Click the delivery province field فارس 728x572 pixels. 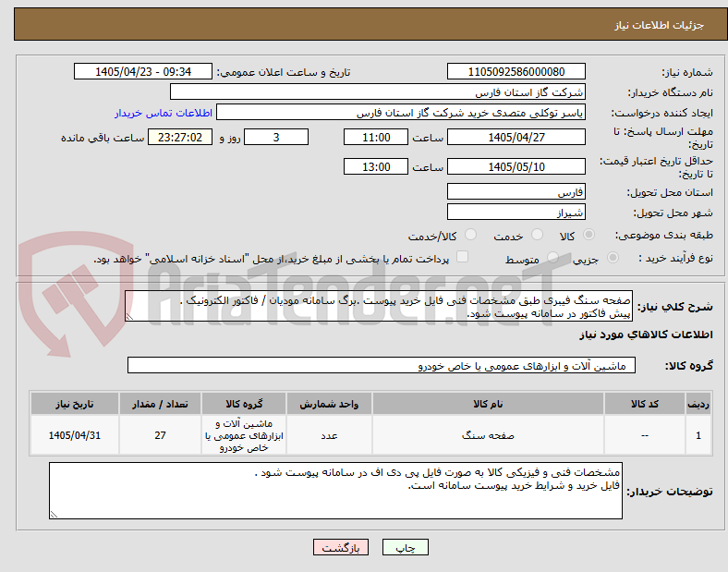point(516,191)
